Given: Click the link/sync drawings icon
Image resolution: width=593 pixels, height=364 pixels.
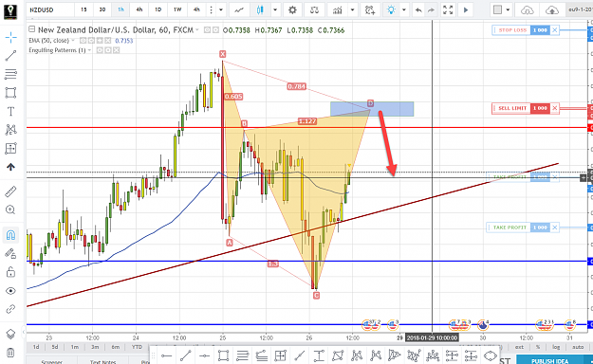Looking at the screenshot, I should (x=10, y=309).
